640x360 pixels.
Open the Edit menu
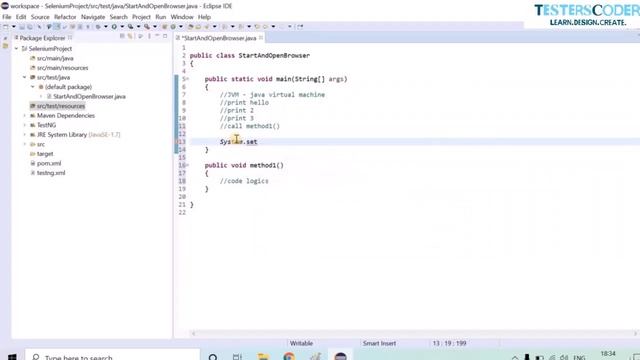pos(21,17)
